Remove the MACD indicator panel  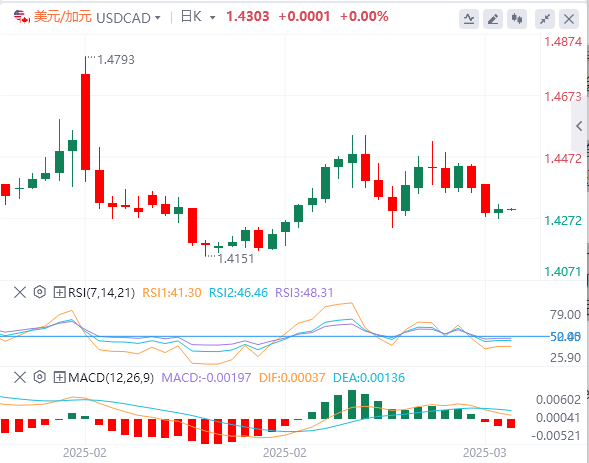pos(20,377)
